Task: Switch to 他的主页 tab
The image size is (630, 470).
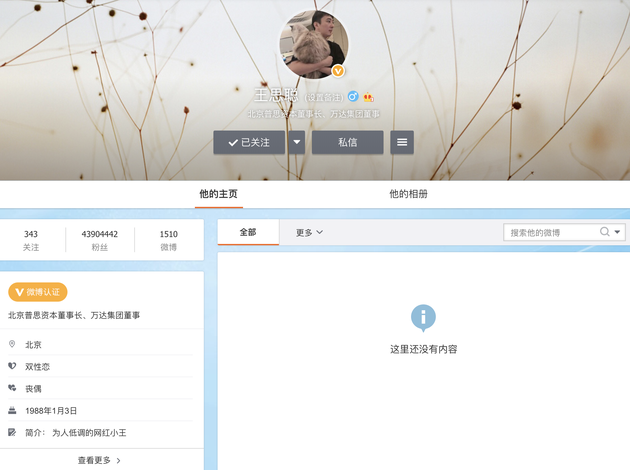Action: point(218,194)
